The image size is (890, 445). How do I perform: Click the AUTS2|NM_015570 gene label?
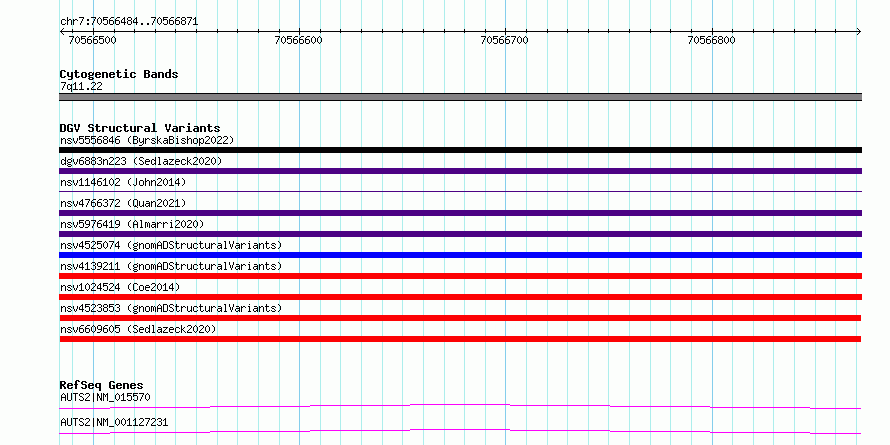[106, 397]
